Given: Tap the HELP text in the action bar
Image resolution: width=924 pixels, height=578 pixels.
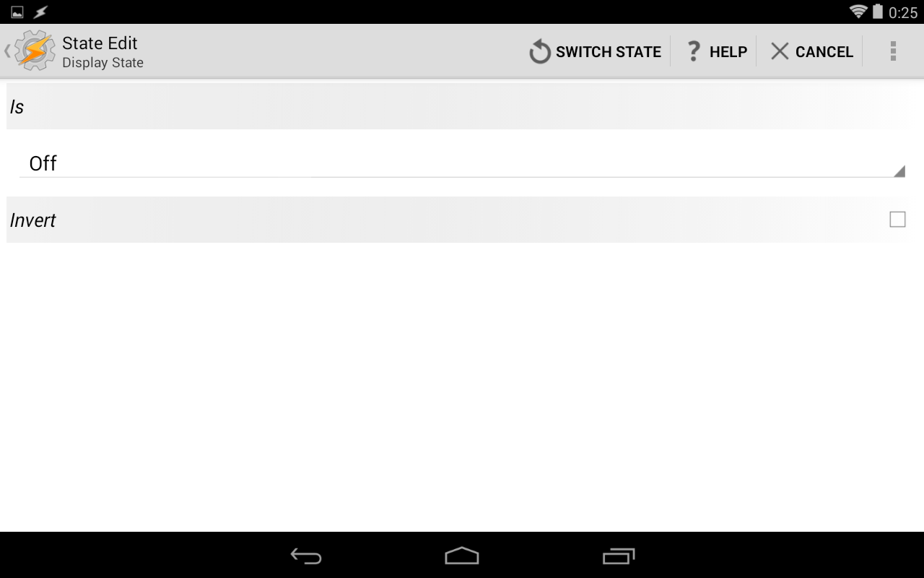Looking at the screenshot, I should pos(728,52).
